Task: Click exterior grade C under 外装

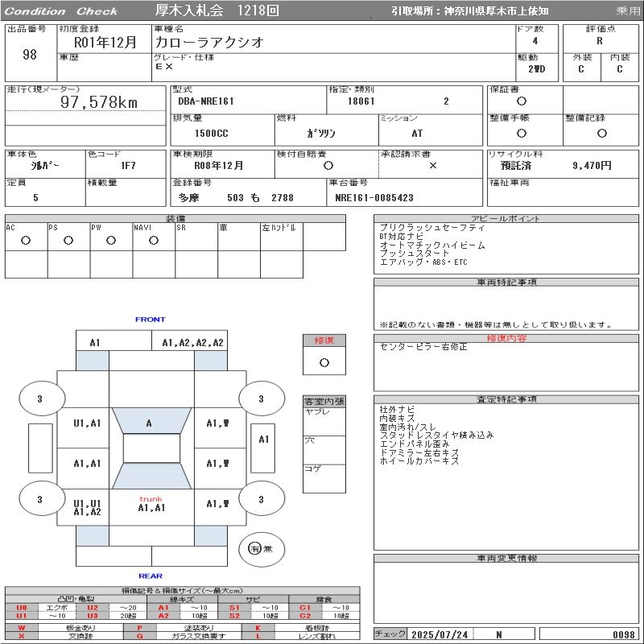Action: [x=581, y=69]
